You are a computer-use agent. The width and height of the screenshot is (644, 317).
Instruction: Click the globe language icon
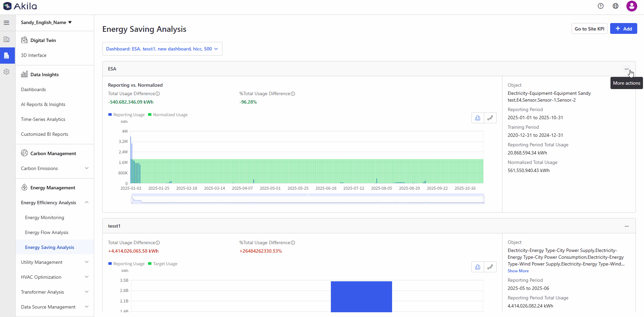[616, 6]
